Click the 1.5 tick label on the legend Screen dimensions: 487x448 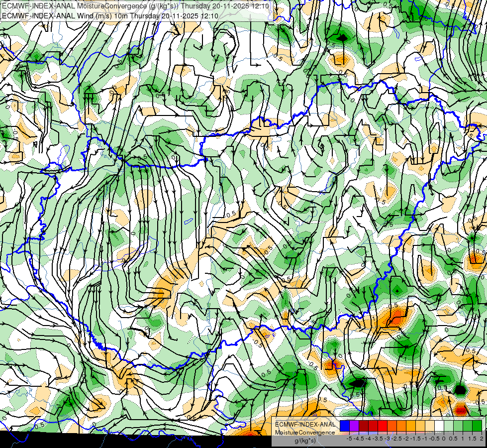472,439
